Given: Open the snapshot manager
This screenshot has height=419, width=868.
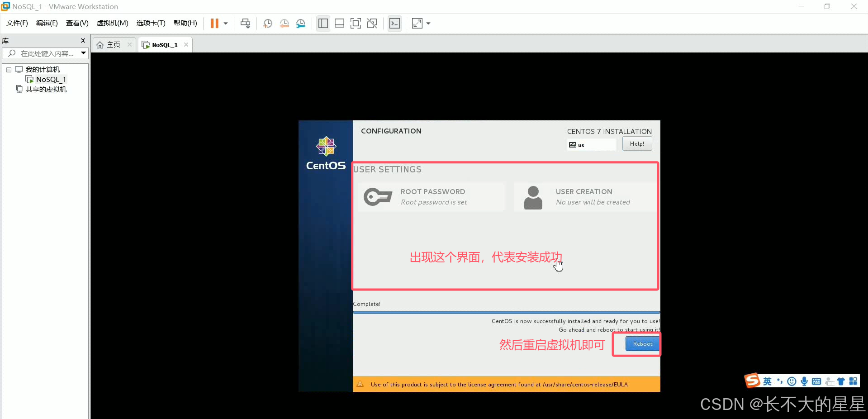Looking at the screenshot, I should pos(301,24).
